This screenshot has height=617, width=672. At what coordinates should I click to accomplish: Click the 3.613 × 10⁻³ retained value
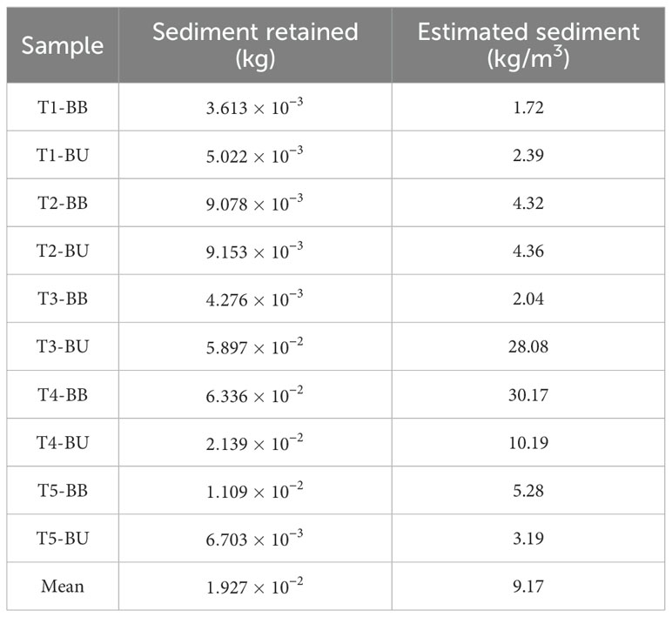(x=255, y=107)
